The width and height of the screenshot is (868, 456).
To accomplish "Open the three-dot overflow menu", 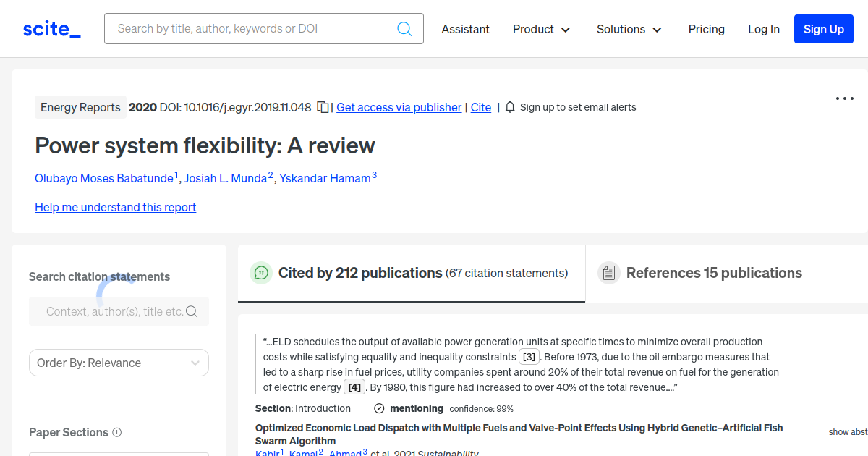I will pyautogui.click(x=844, y=98).
